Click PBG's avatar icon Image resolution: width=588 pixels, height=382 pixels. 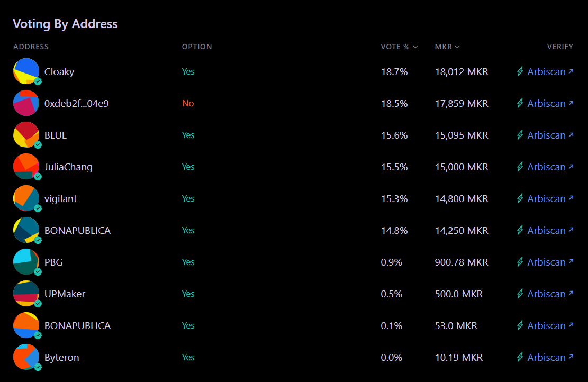tap(26, 262)
